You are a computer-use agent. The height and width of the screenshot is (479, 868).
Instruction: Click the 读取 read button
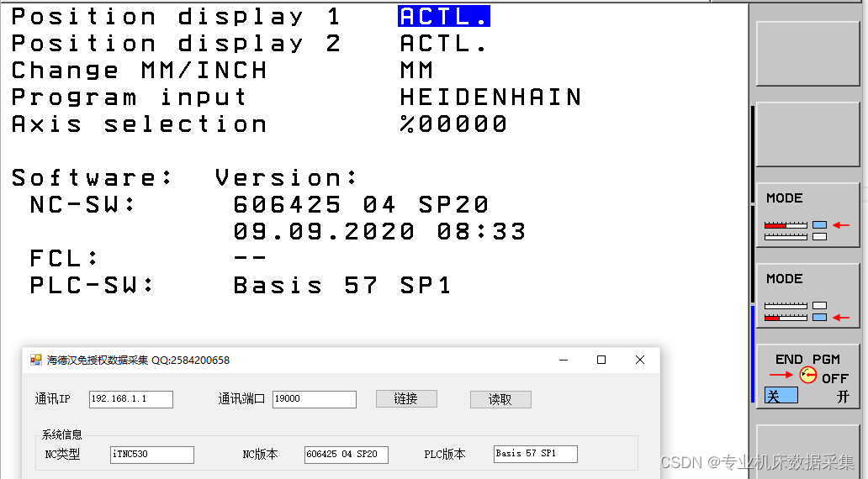(500, 399)
